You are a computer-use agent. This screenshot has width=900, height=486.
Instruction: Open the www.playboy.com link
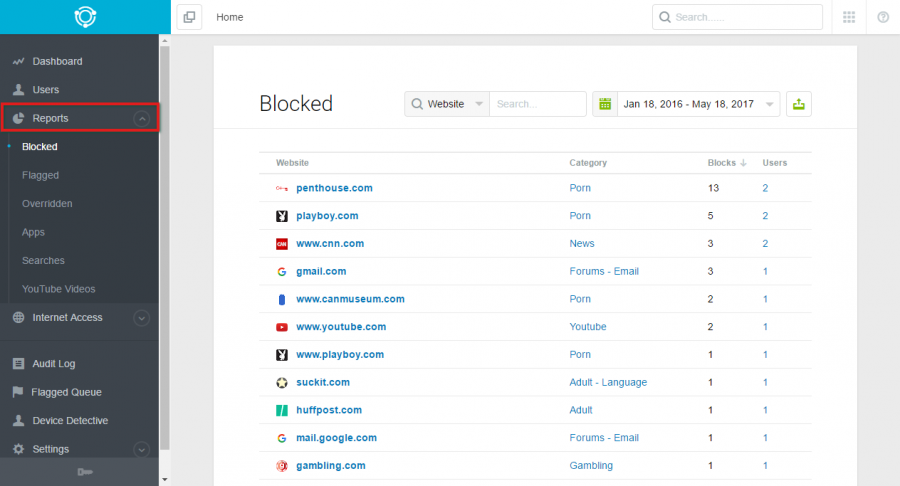pyautogui.click(x=340, y=355)
